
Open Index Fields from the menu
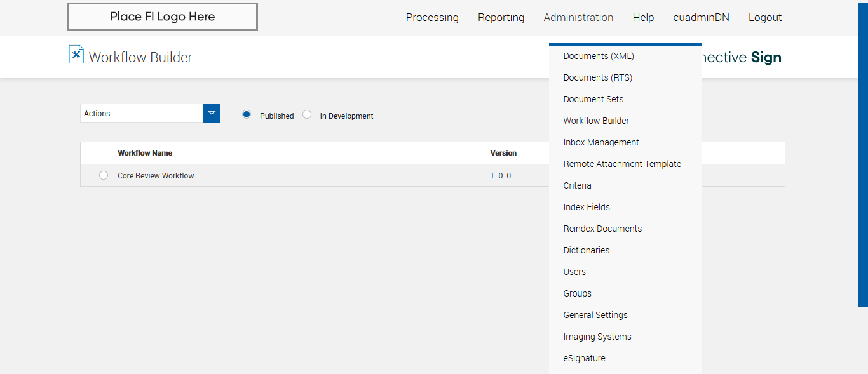coord(587,207)
